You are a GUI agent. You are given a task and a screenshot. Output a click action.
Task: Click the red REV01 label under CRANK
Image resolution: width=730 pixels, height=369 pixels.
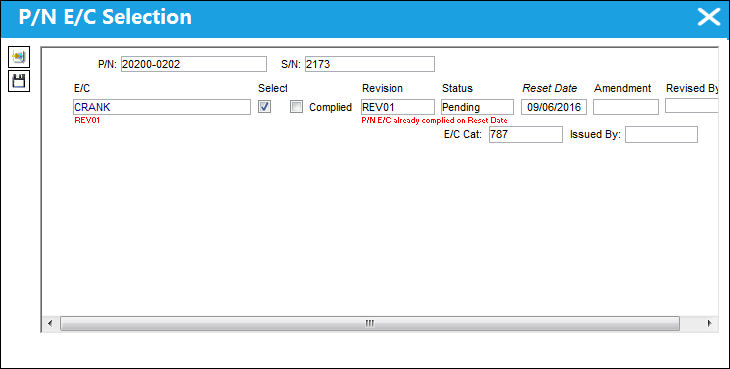[88, 120]
